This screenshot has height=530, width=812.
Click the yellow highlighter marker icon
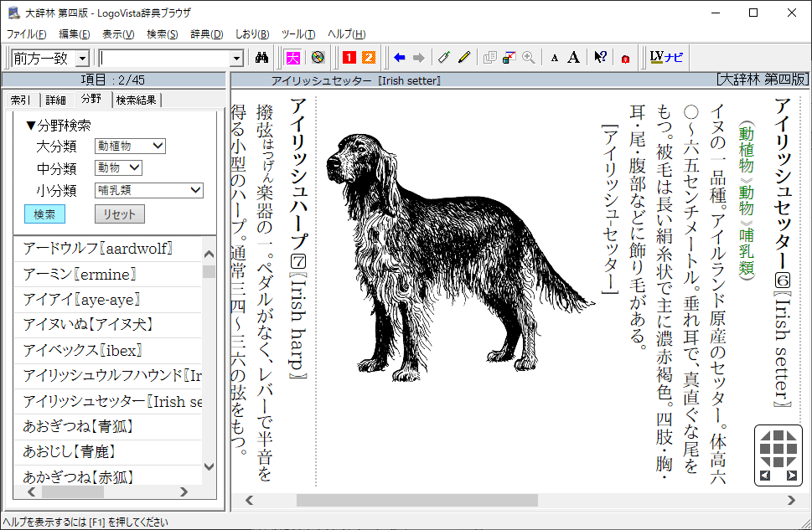point(464,58)
